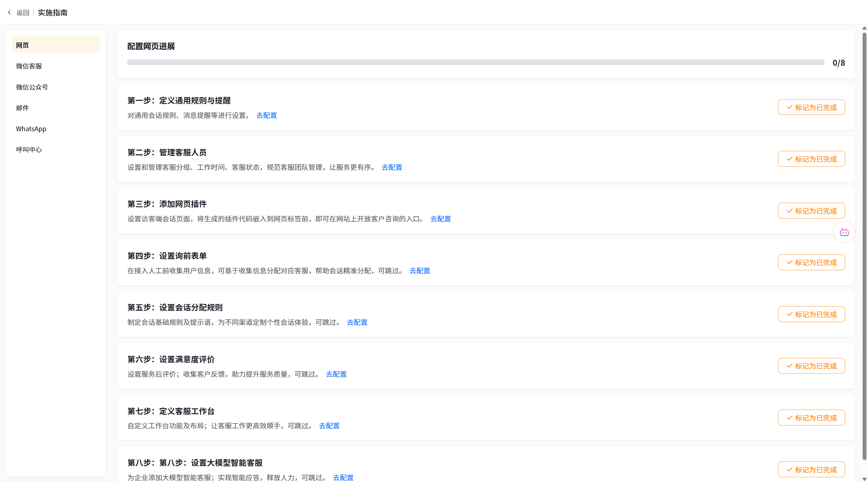Open 呼叫中心 channel guide
868x482 pixels.
(29, 149)
